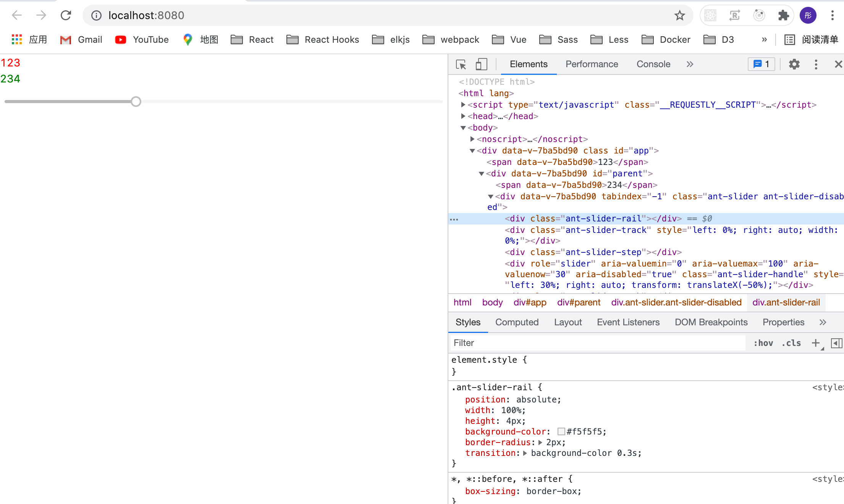Collapse the div#parent node
The height and width of the screenshot is (504, 844).
click(x=482, y=174)
